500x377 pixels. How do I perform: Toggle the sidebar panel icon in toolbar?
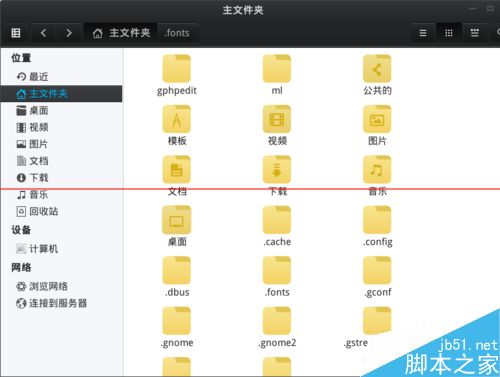16,33
